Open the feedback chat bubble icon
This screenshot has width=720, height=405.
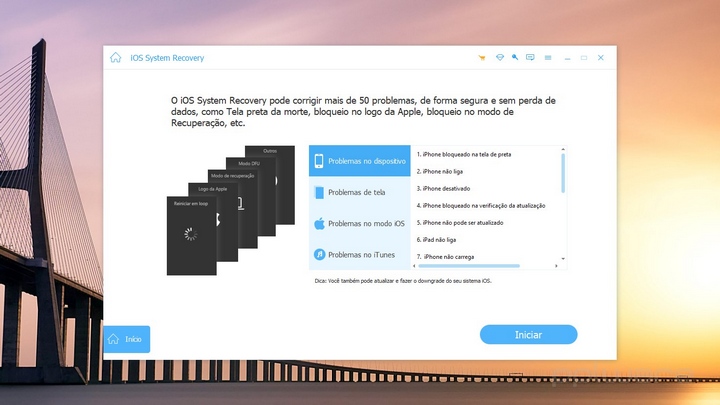(530, 57)
